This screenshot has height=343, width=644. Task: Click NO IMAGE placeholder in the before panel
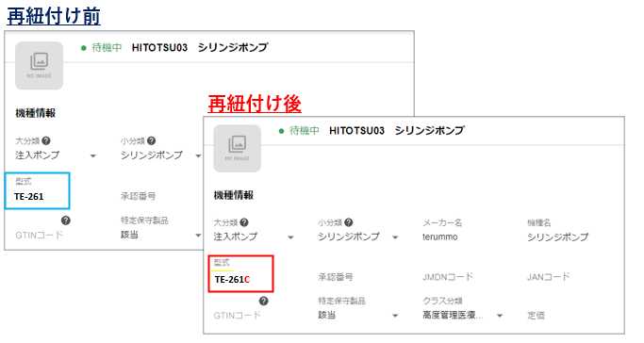coord(39,66)
